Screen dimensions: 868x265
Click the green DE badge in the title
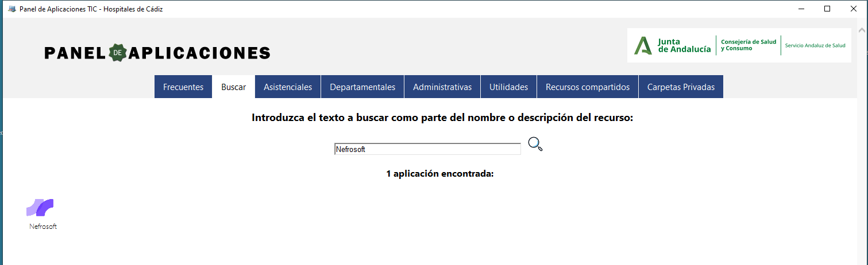pos(117,53)
